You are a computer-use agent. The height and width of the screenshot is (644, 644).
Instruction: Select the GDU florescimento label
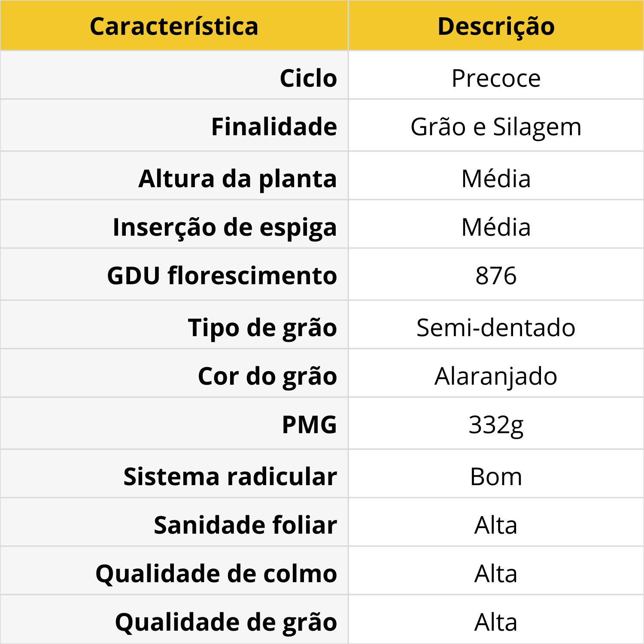222,275
